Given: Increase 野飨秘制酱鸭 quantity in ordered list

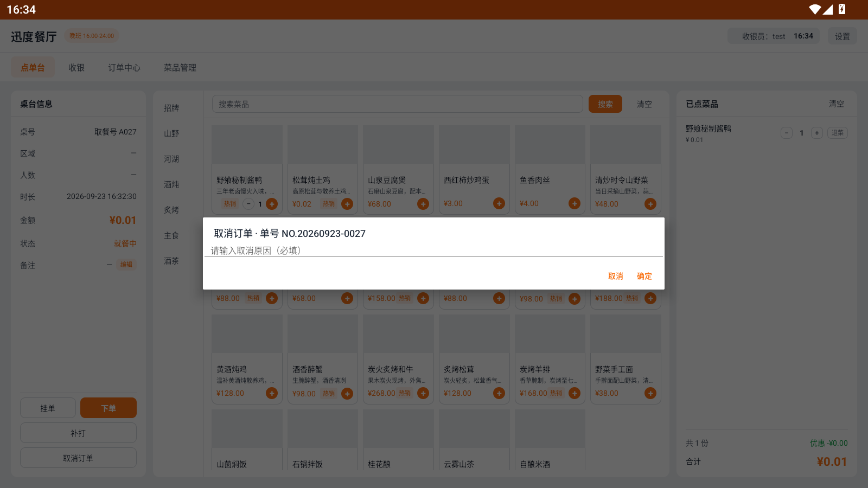Looking at the screenshot, I should (x=817, y=133).
